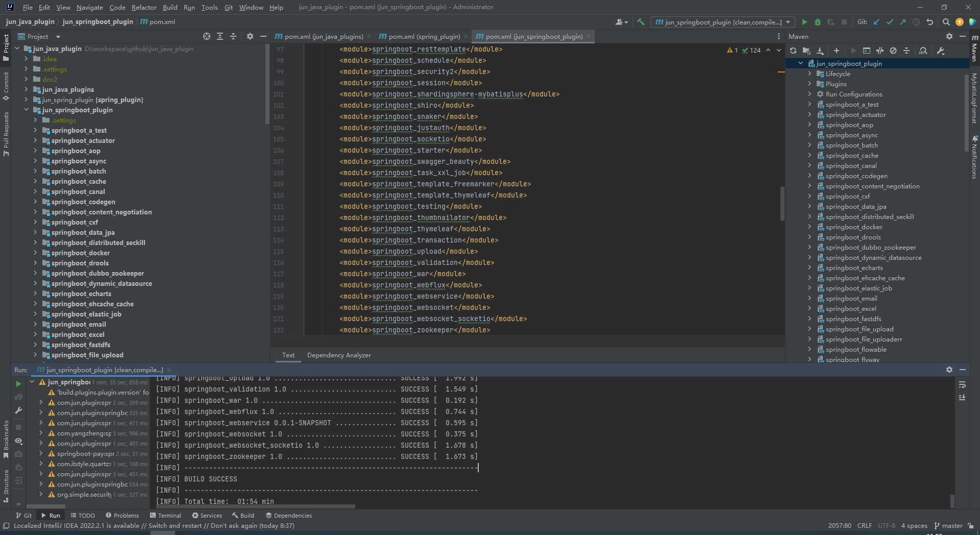980x535 pixels.
Task: Switch to Dependency Analyzer tab
Action: [339, 355]
